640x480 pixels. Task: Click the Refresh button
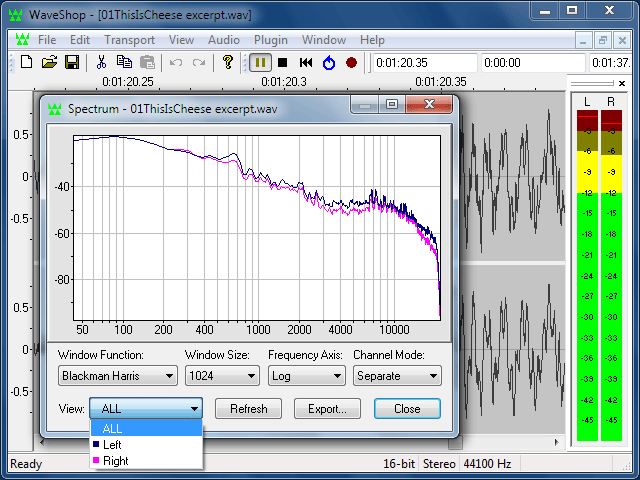[249, 409]
